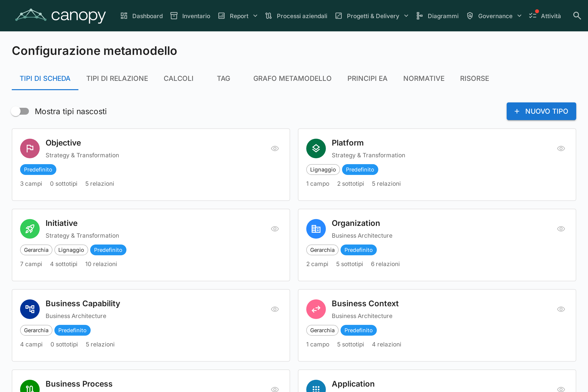The image size is (588, 392).
Task: Open the Organization card title
Action: (x=356, y=223)
